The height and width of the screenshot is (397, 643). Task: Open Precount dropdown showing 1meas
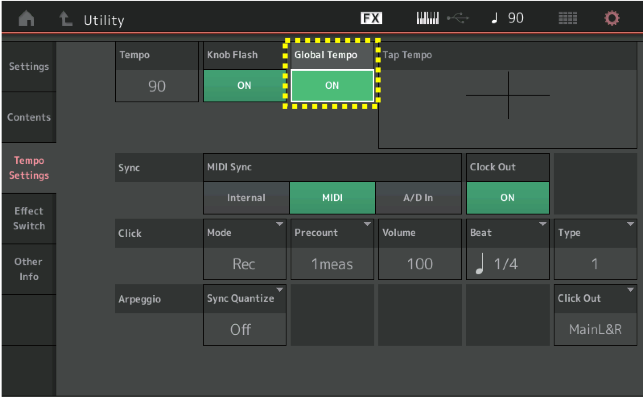[332, 249]
